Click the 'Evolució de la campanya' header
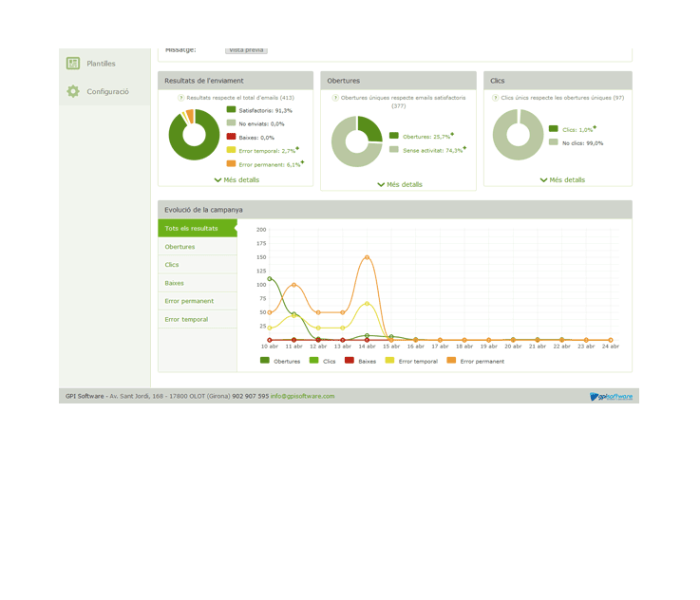Viewport: 700px width, 600px height. click(x=203, y=210)
